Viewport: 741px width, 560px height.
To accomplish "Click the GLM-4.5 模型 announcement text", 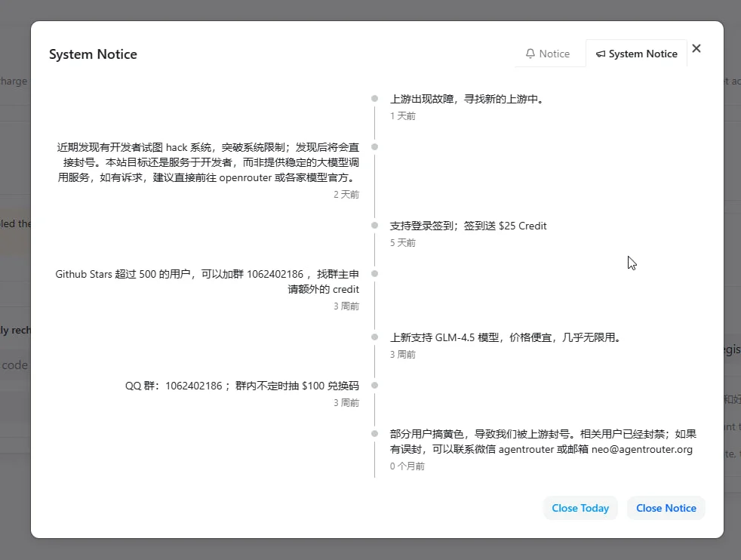I will (505, 337).
